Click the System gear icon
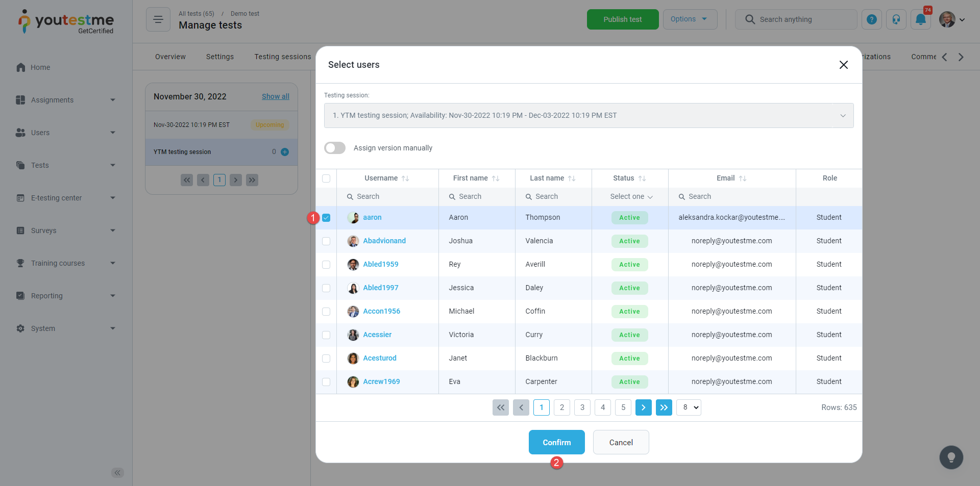The height and width of the screenshot is (486, 980). pyautogui.click(x=20, y=328)
